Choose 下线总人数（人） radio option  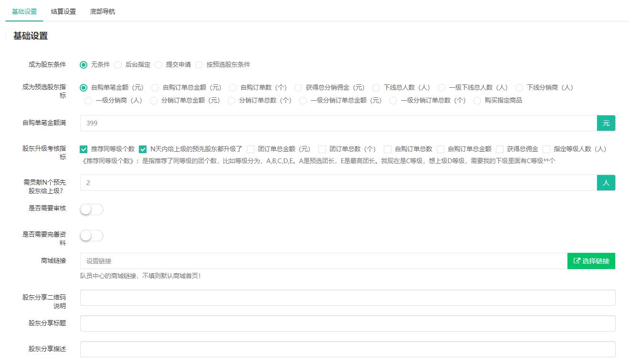[376, 88]
